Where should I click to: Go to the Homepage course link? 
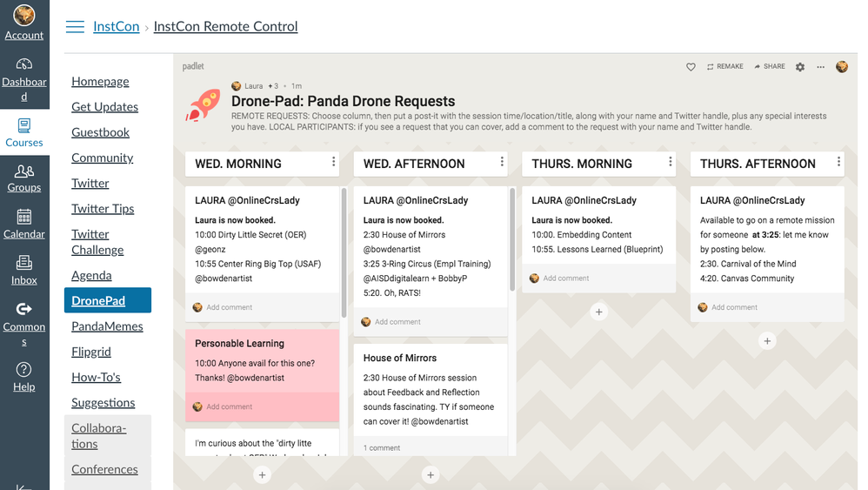pyautogui.click(x=100, y=82)
